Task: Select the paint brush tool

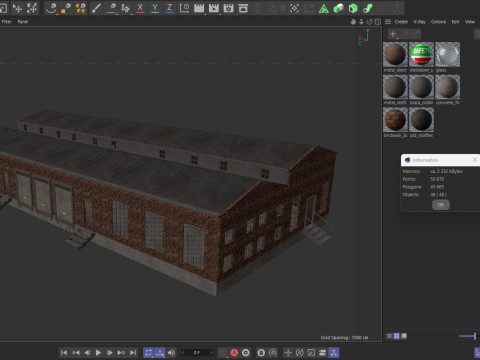Action: click(96, 8)
